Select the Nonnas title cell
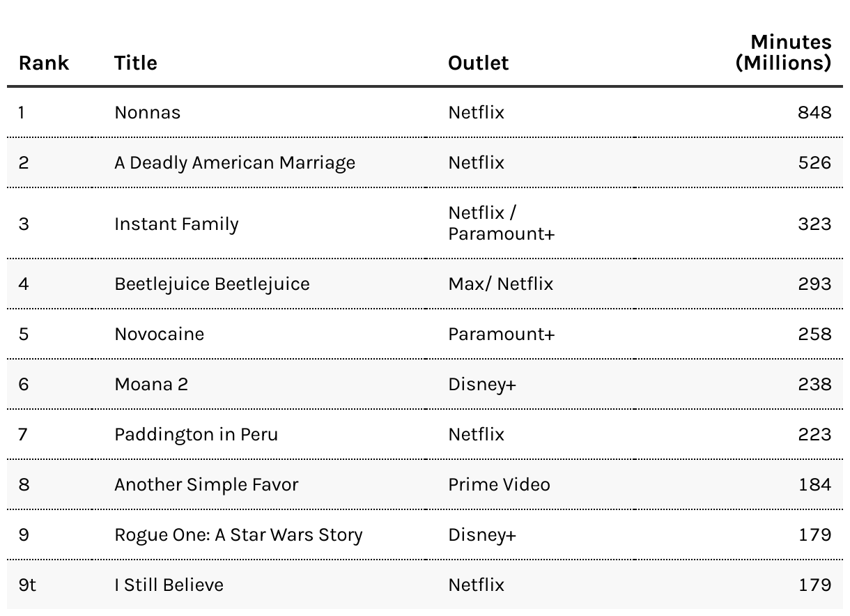 click(x=147, y=112)
